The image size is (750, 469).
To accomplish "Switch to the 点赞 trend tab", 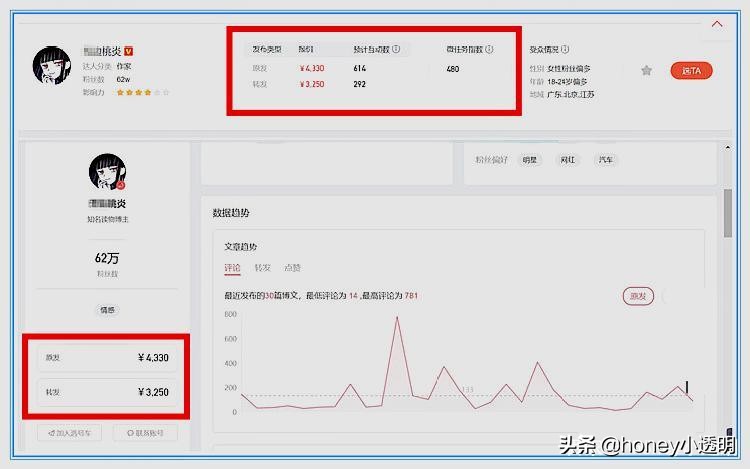I will click(292, 268).
